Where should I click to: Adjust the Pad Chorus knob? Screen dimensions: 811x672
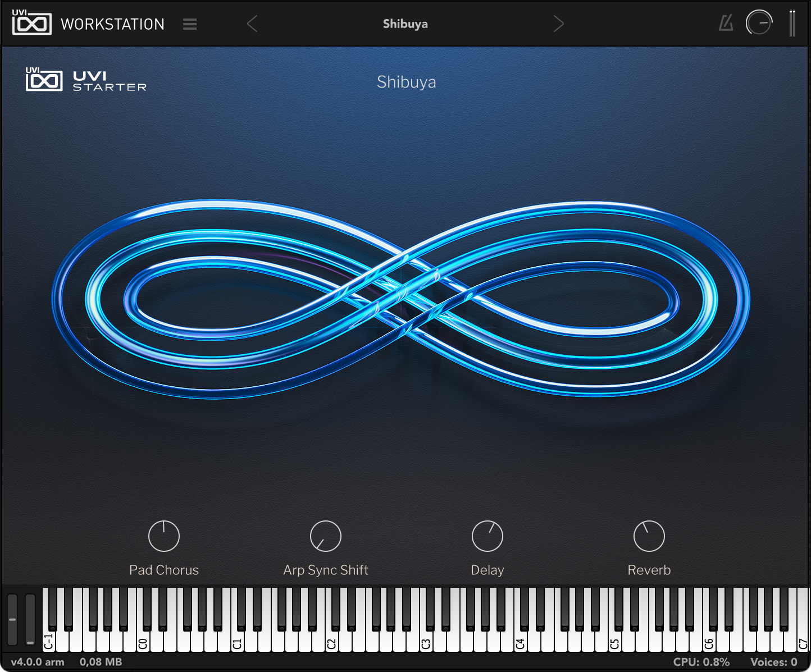[x=163, y=535]
